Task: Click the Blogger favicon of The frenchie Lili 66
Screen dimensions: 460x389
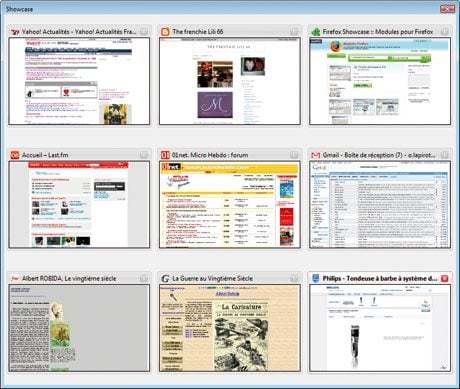Action: point(165,32)
